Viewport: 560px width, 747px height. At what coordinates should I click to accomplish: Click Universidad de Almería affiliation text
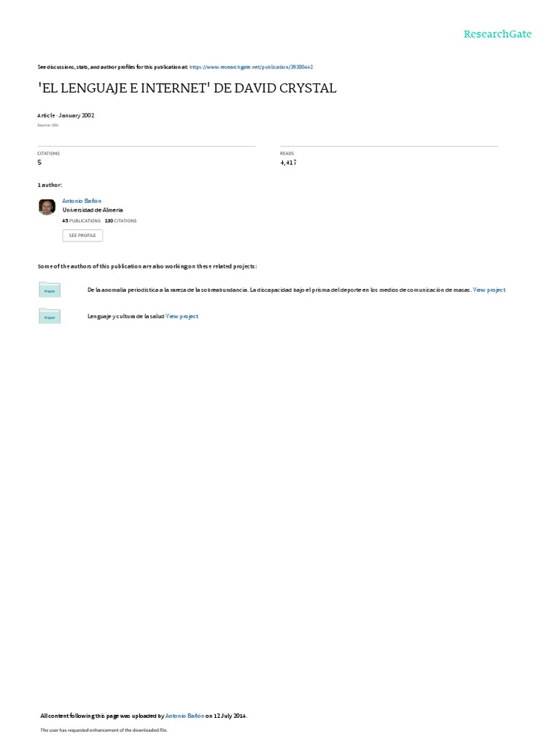[x=93, y=210]
